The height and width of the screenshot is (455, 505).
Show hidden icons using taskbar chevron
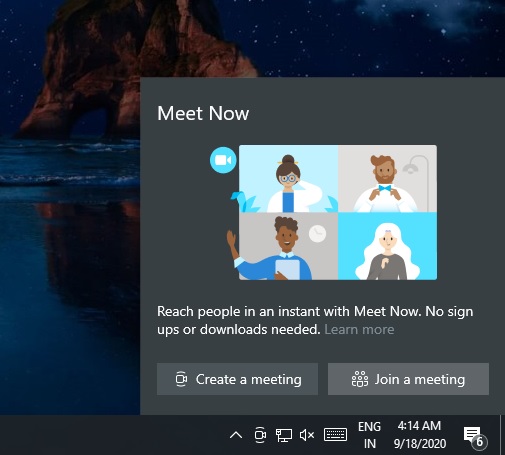tap(236, 435)
